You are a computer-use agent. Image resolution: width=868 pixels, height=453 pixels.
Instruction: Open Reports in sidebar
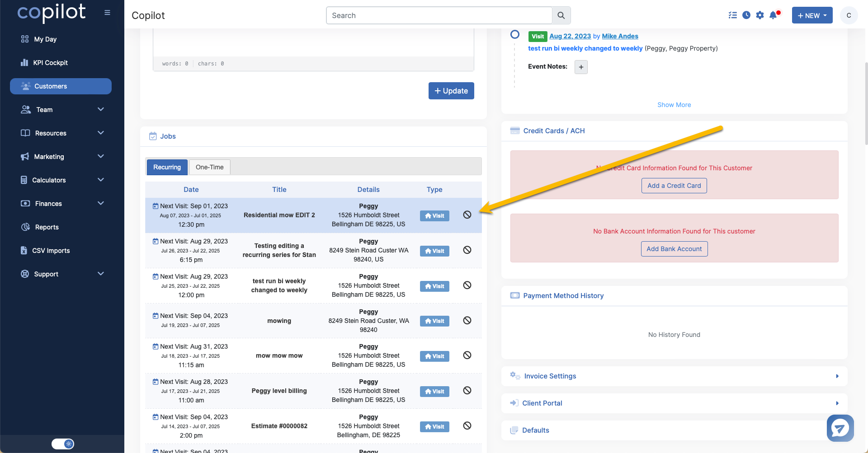(47, 227)
